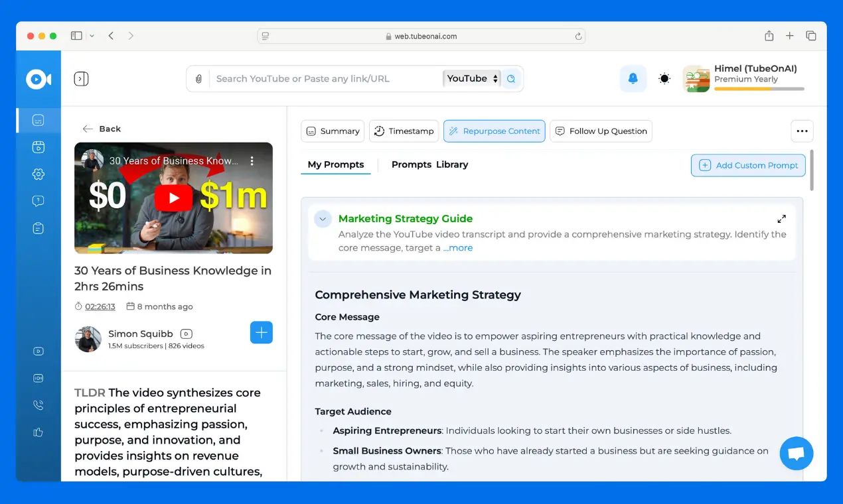Open the video thumbnail's three-dot menu
The height and width of the screenshot is (504, 843).
[252, 160]
